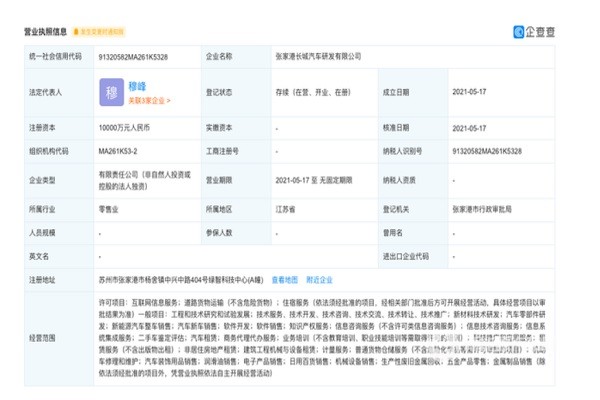Click the 营业执照信息 section heading
600x400 pixels.
pos(46,32)
